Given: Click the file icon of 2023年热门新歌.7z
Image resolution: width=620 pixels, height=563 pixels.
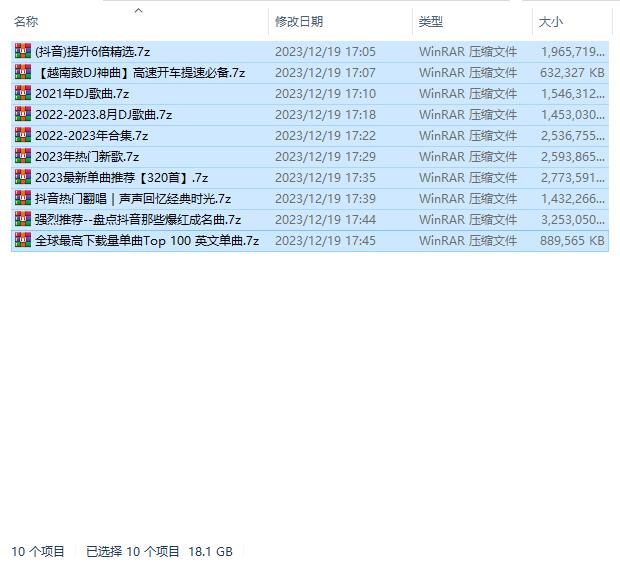Looking at the screenshot, I should click(x=22, y=156).
